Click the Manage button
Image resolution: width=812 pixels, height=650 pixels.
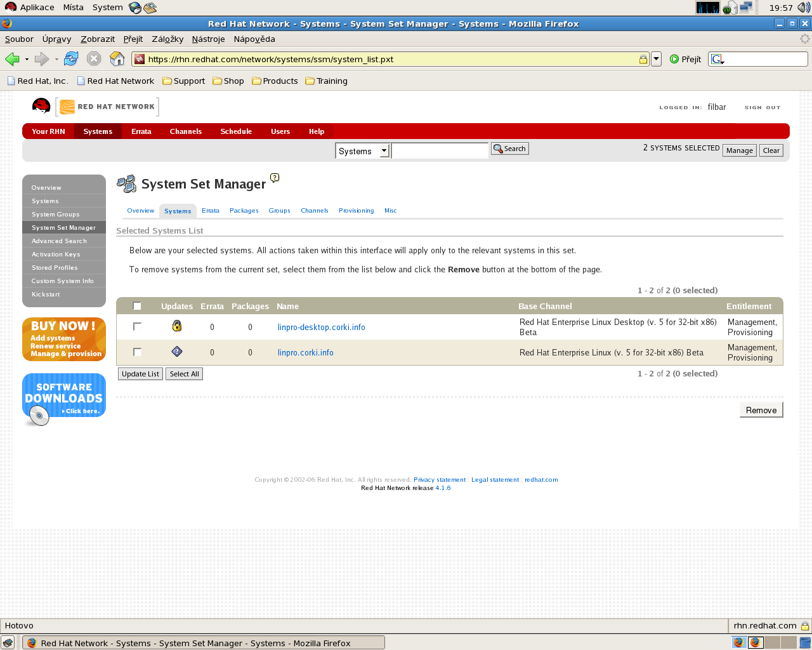tap(740, 150)
